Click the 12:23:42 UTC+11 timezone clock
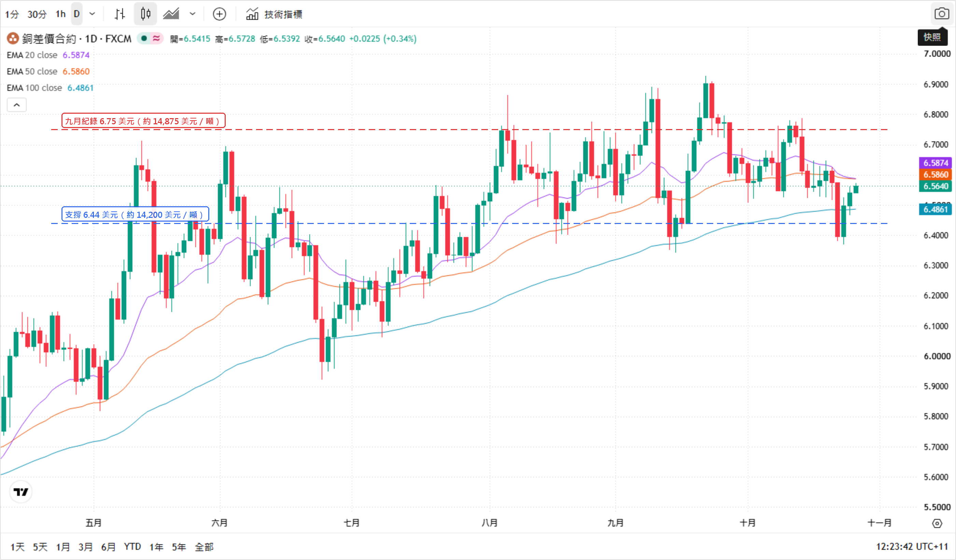 [x=912, y=546]
